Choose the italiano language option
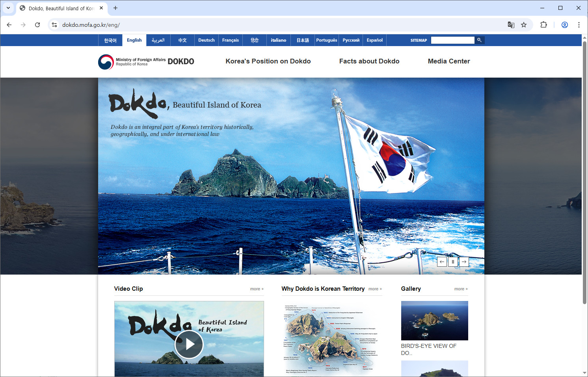This screenshot has width=588, height=377. coord(279,40)
